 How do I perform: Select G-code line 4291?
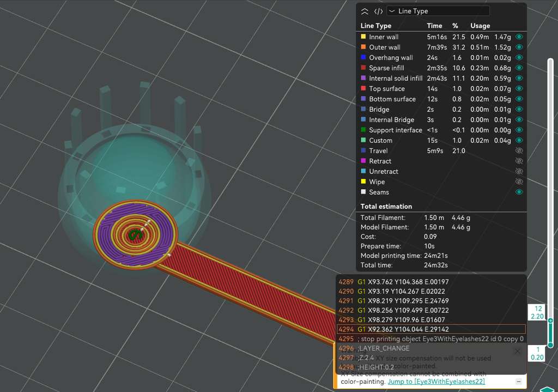pos(431,301)
